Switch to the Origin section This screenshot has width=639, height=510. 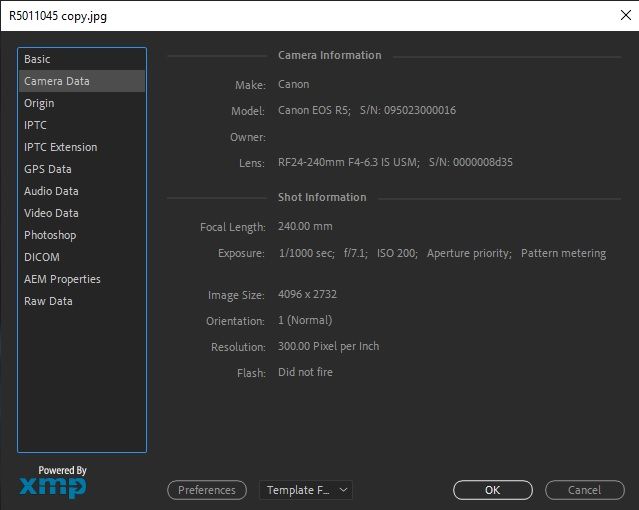[40, 103]
